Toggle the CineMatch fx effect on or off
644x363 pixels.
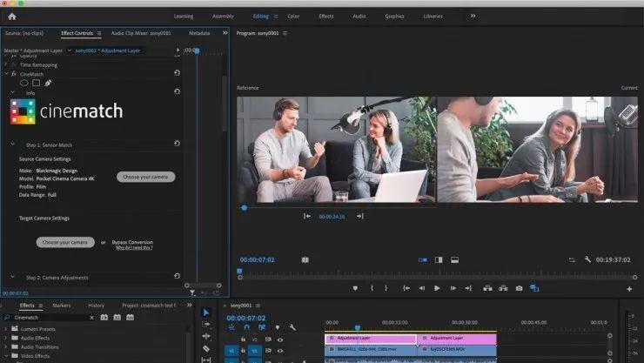(15, 74)
